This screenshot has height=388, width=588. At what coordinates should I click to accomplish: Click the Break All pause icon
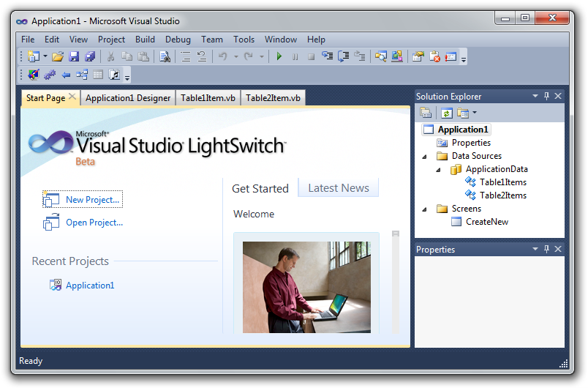point(295,57)
